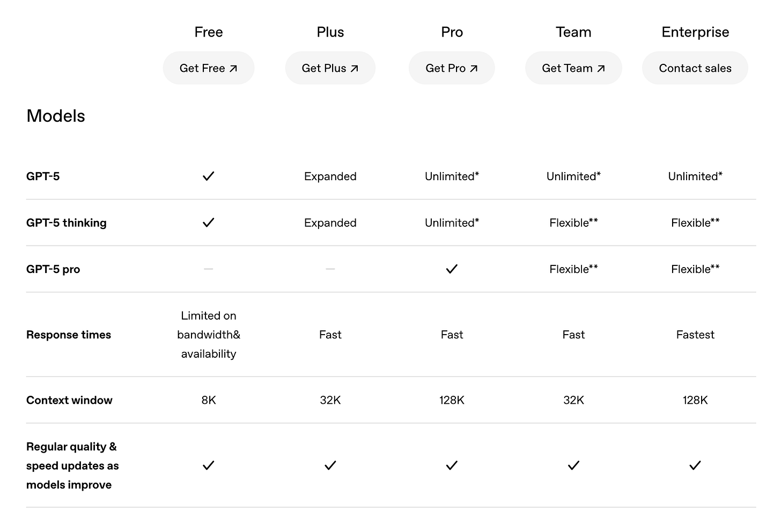The height and width of the screenshot is (532, 781).
Task: Click the Get Free button
Action: coord(208,68)
